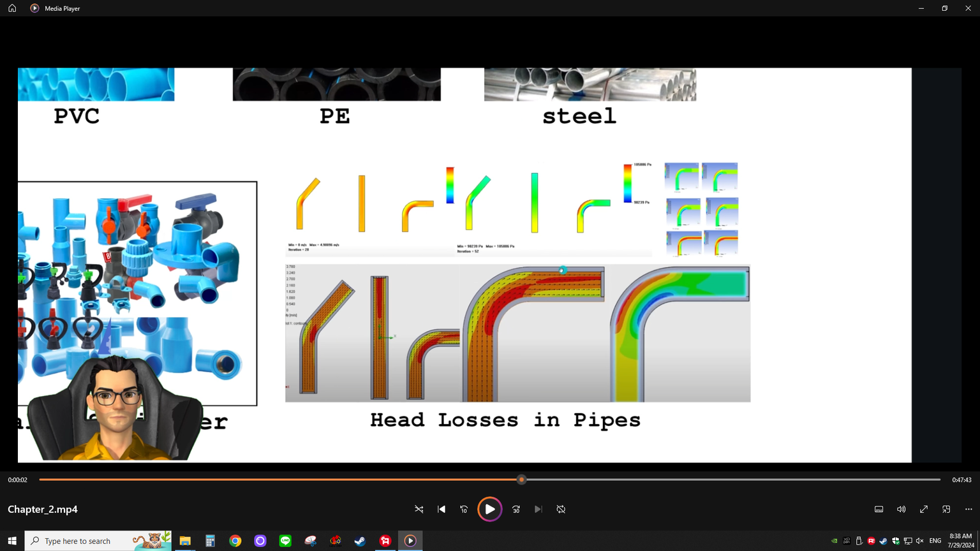980x551 pixels.
Task: Go to the previous track
Action: tap(442, 509)
